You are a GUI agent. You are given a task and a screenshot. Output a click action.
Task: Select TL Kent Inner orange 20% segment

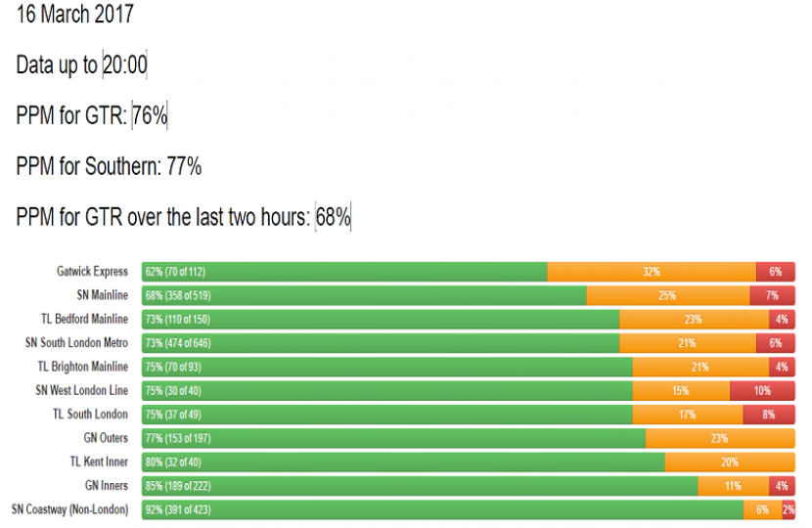(730, 462)
